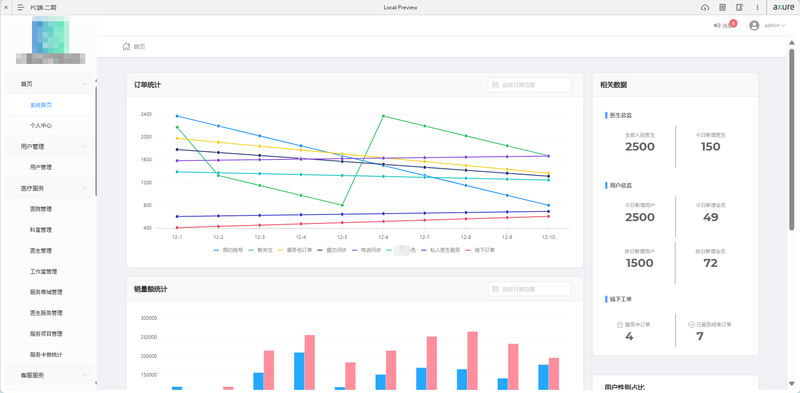This screenshot has width=800, height=393.
Task: Click the date range field in 订单统计
Action: pos(530,85)
